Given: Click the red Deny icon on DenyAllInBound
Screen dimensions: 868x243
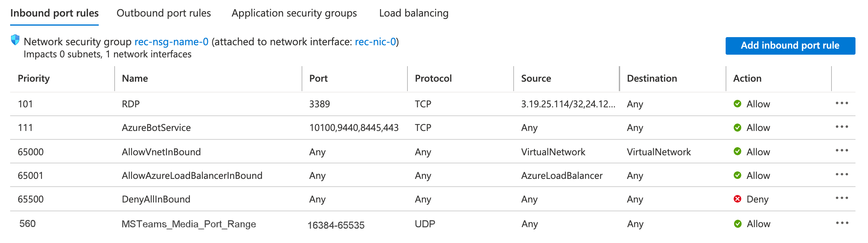Looking at the screenshot, I should click(x=737, y=199).
